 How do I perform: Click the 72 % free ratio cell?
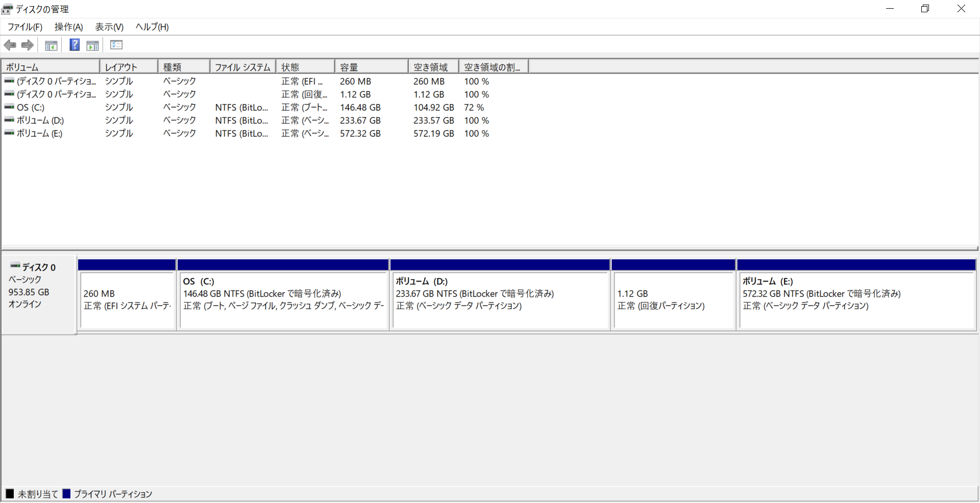(x=474, y=108)
